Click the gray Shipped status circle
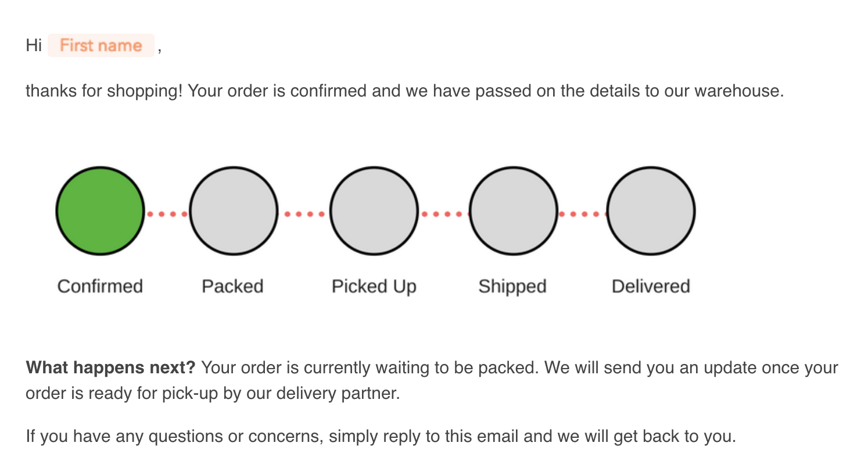The image size is (868, 464). point(513,211)
